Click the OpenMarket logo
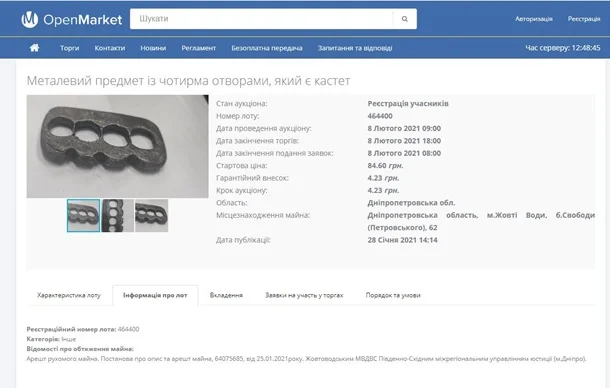Viewport: 610px width, 388px height. [72, 19]
